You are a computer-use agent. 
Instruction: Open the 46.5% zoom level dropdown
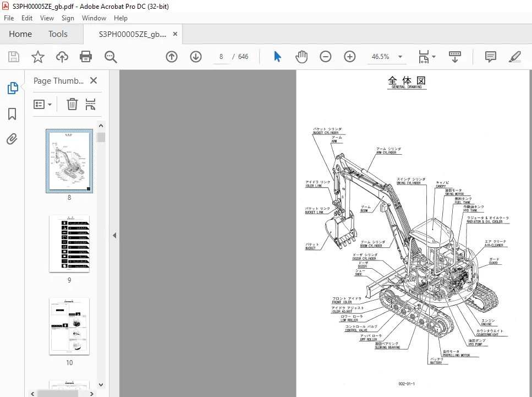[x=400, y=57]
